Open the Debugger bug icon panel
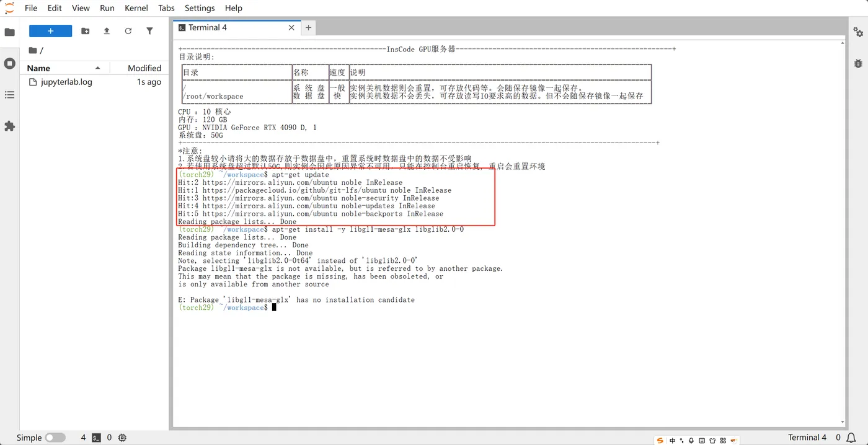Image resolution: width=868 pixels, height=445 pixels. [x=858, y=63]
